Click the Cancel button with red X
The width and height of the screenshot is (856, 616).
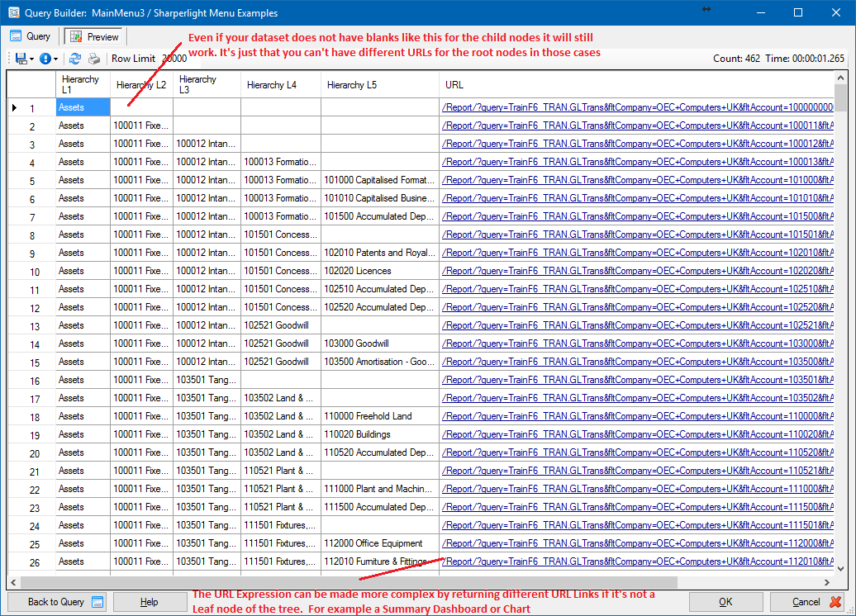(x=811, y=602)
